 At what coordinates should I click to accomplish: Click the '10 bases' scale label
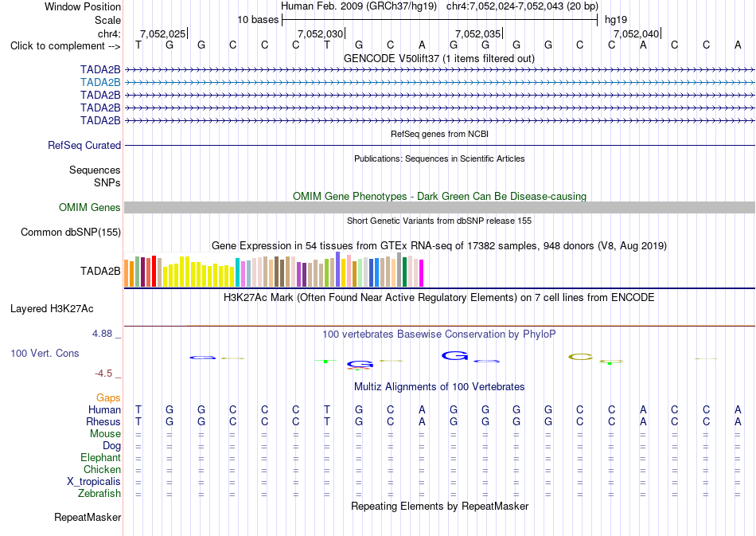[x=258, y=20]
